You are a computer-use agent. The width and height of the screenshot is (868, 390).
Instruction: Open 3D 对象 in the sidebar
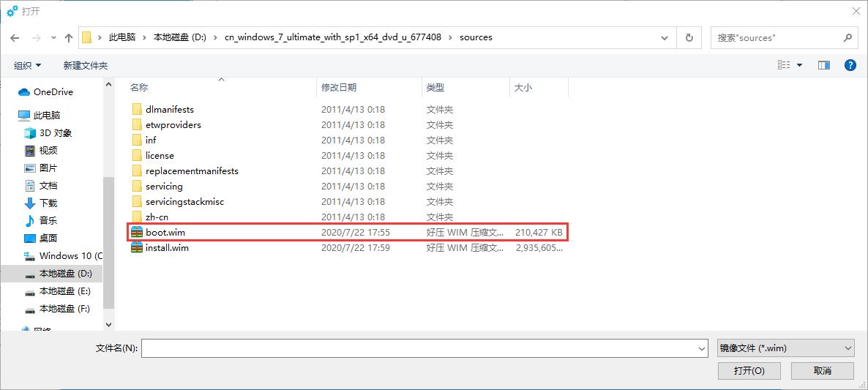coord(48,133)
